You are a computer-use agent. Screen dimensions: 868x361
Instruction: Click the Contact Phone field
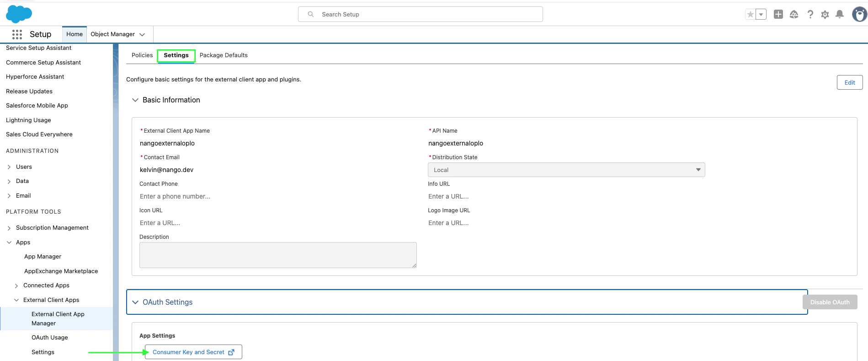(277, 196)
